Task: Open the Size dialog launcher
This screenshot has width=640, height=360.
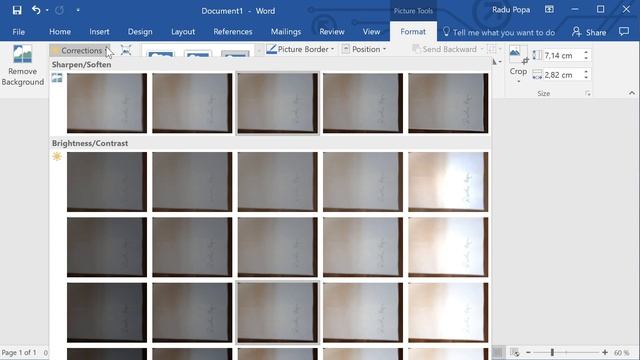Action: [x=588, y=93]
